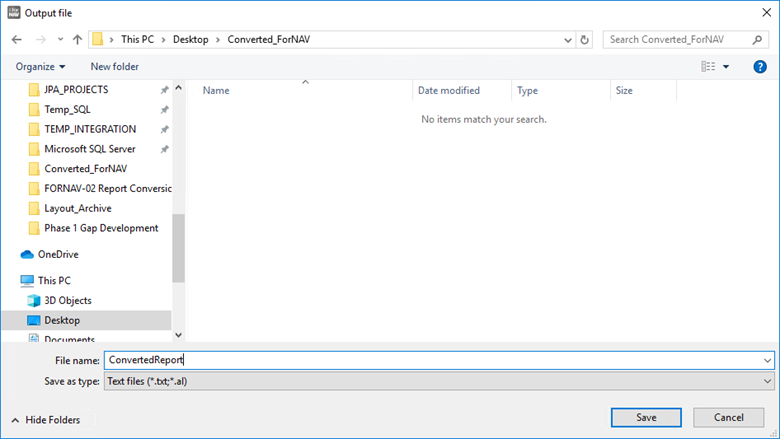Open the Recent locations dropdown arrow
The width and height of the screenshot is (780, 439).
[59, 40]
